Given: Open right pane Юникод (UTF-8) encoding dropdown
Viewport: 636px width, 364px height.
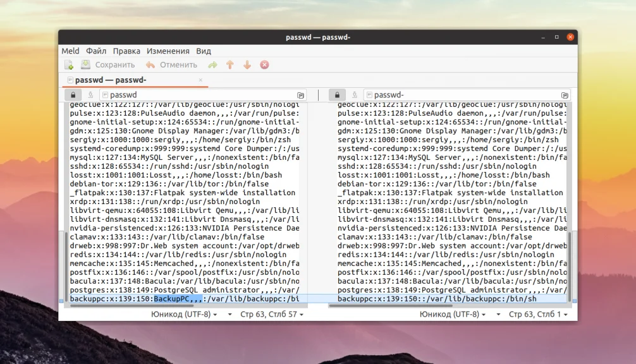Looking at the screenshot, I should point(453,314).
